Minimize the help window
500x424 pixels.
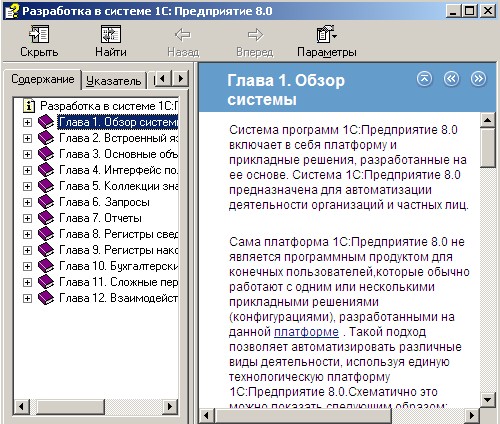tap(453, 11)
